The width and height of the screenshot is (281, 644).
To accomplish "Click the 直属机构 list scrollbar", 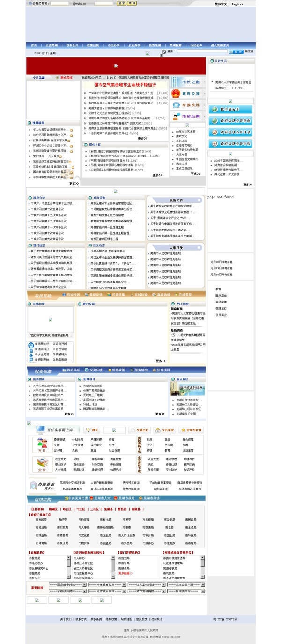I will 69,567.
